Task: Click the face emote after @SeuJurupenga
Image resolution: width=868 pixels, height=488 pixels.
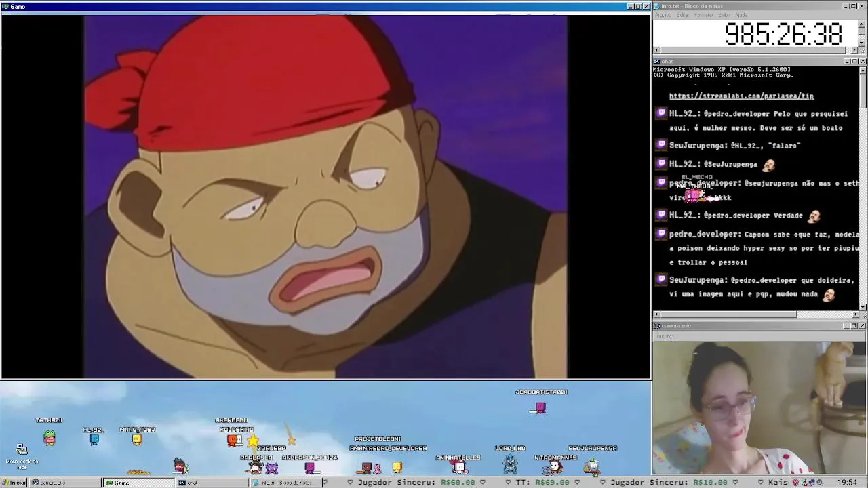Action: point(768,164)
